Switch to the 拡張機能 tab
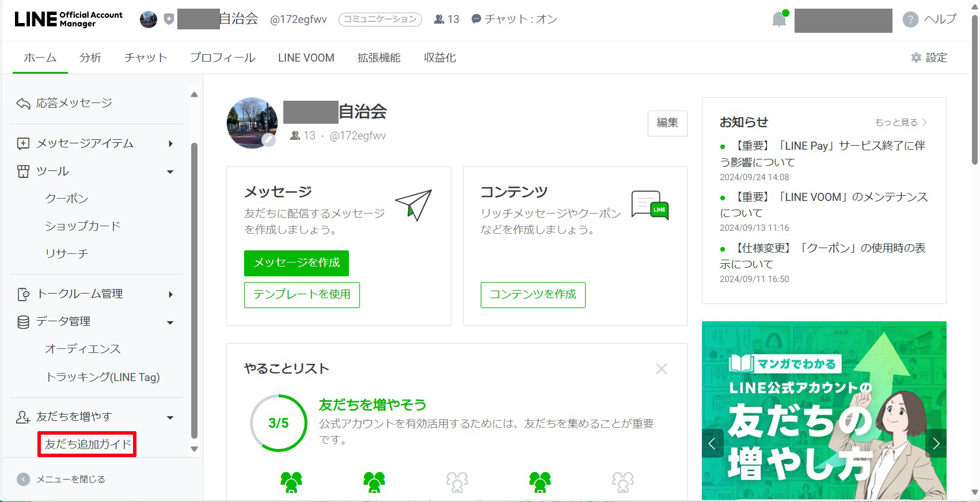The width and height of the screenshot is (980, 502). point(379,58)
